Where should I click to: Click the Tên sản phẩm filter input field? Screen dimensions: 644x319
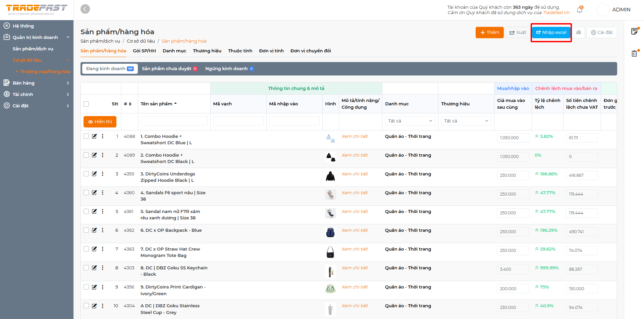(x=174, y=121)
